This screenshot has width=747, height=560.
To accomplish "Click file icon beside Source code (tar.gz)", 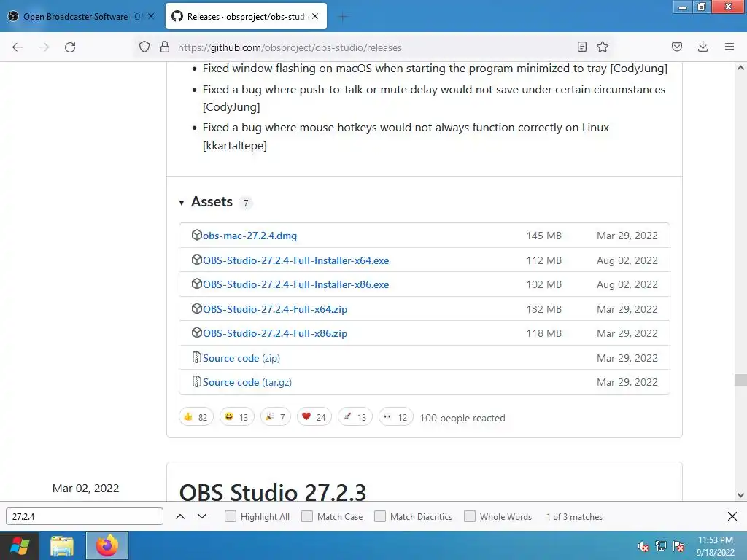I will click(x=197, y=381).
